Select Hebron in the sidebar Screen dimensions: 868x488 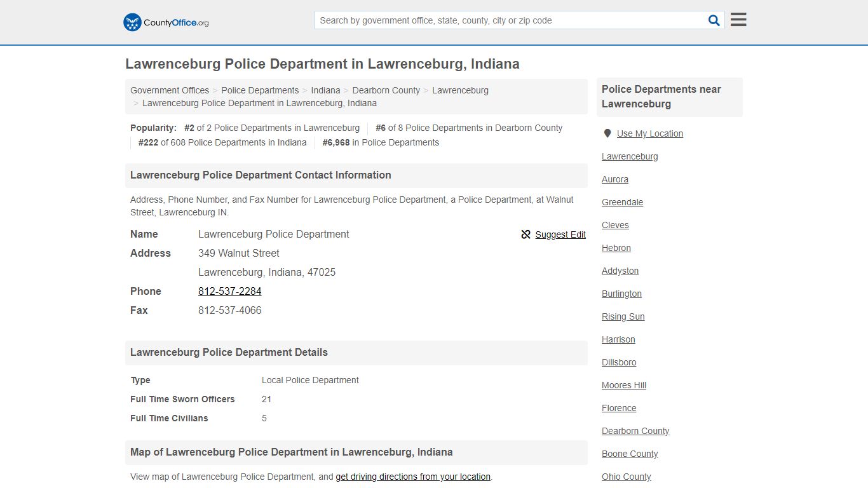[616, 248]
